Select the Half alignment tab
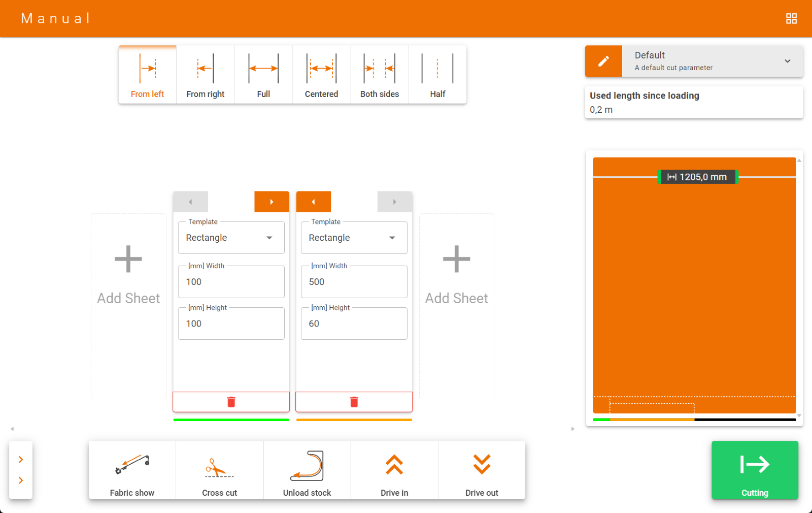Viewport: 812px width, 513px height. click(x=437, y=75)
